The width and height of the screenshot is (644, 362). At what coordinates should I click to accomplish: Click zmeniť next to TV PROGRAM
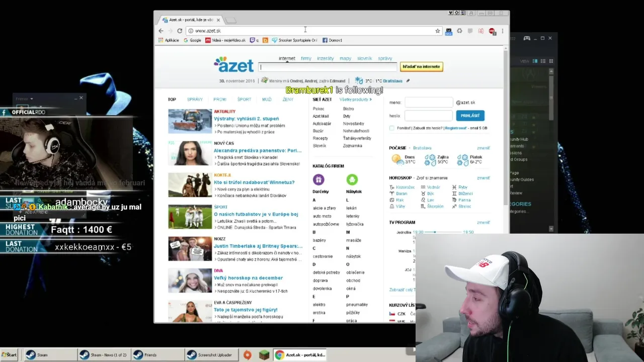[483, 222]
